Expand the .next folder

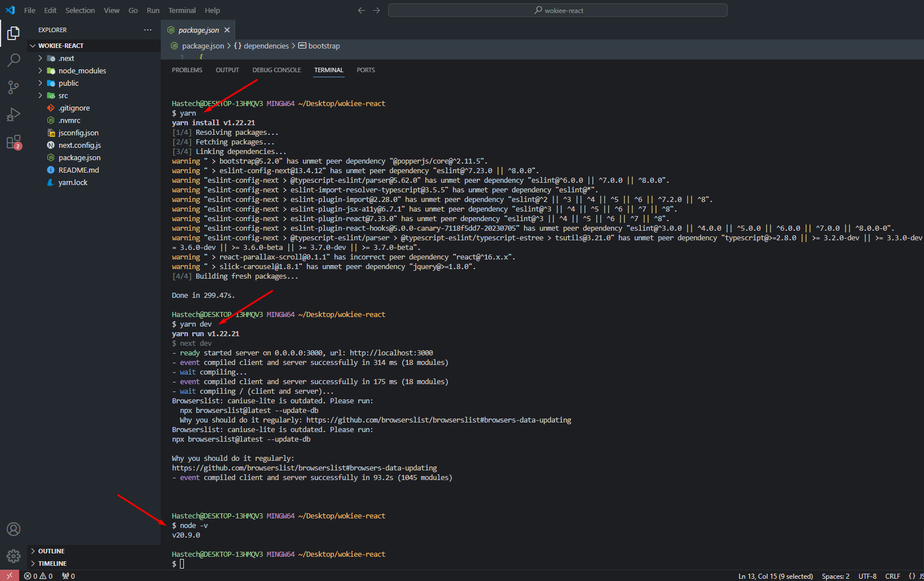[x=94, y=58]
